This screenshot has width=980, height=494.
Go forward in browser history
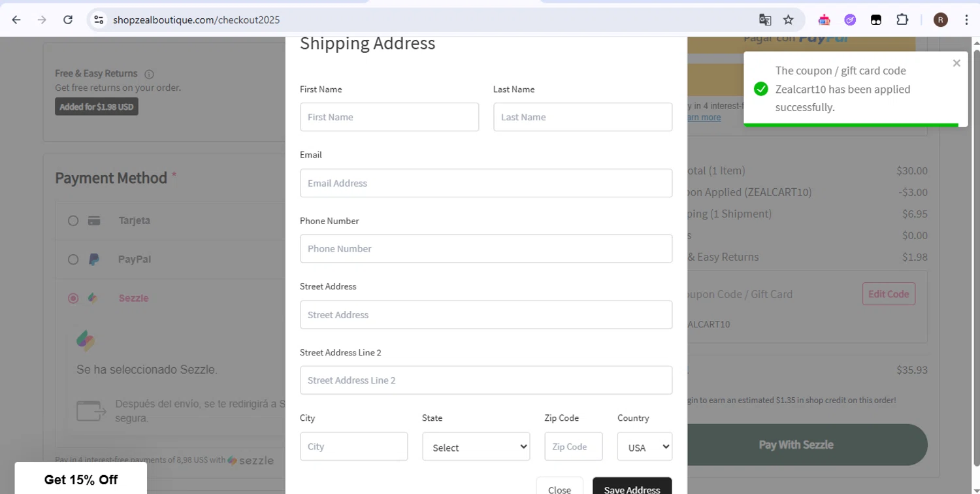[x=42, y=20]
